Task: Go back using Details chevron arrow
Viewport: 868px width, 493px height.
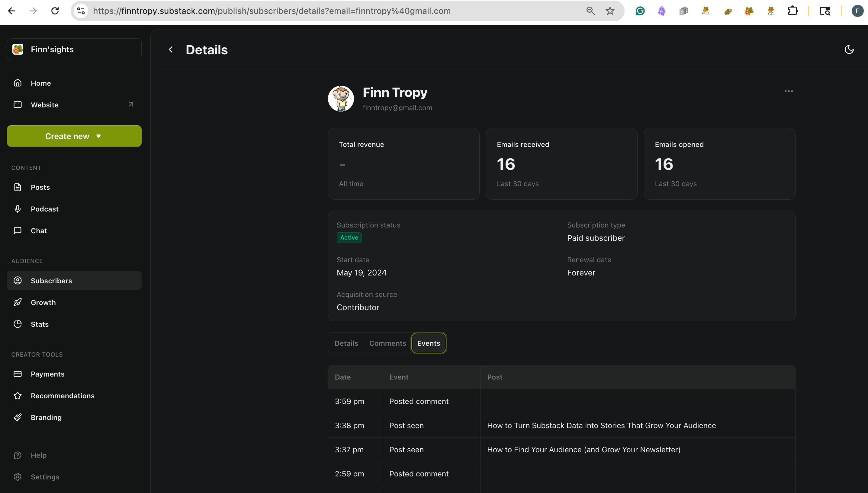Action: click(171, 50)
